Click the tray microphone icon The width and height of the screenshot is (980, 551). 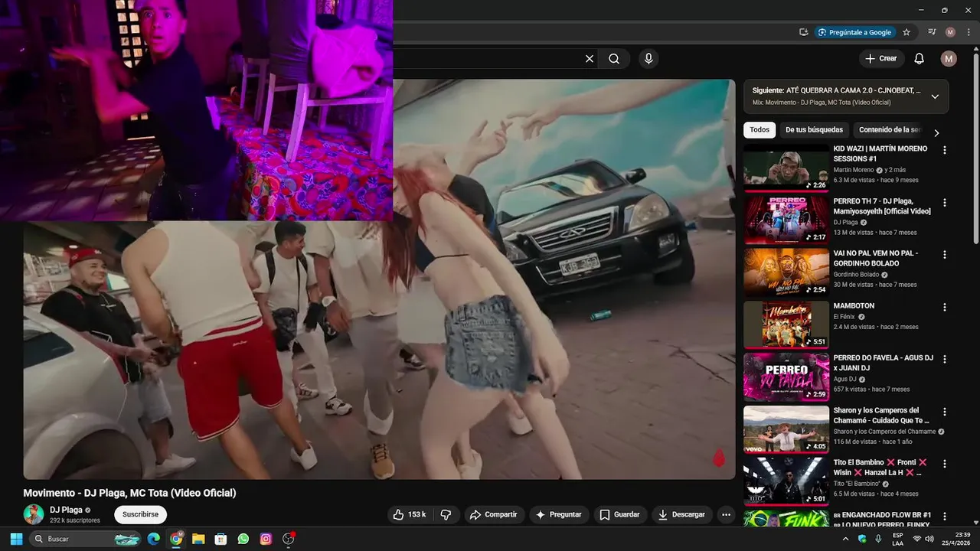tap(878, 539)
